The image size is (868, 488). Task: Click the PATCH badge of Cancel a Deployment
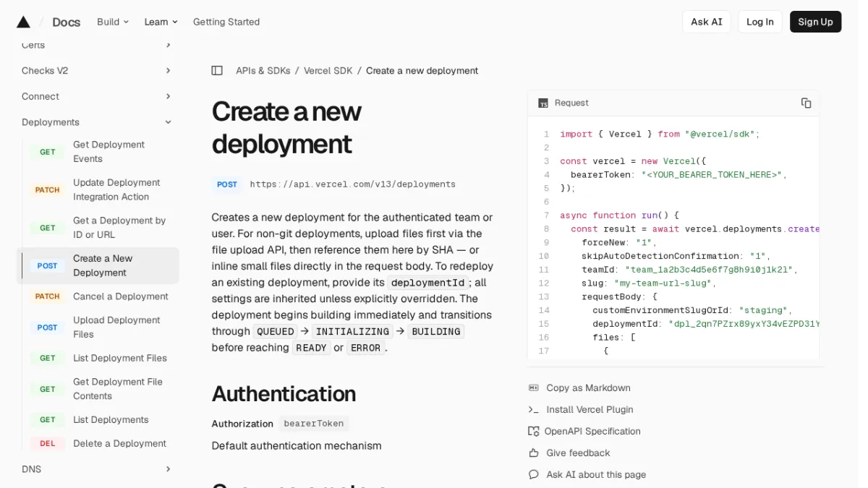(x=48, y=296)
